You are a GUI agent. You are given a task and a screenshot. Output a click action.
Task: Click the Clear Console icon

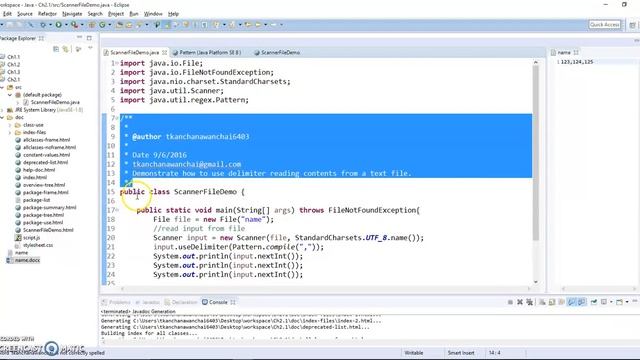tap(542, 302)
